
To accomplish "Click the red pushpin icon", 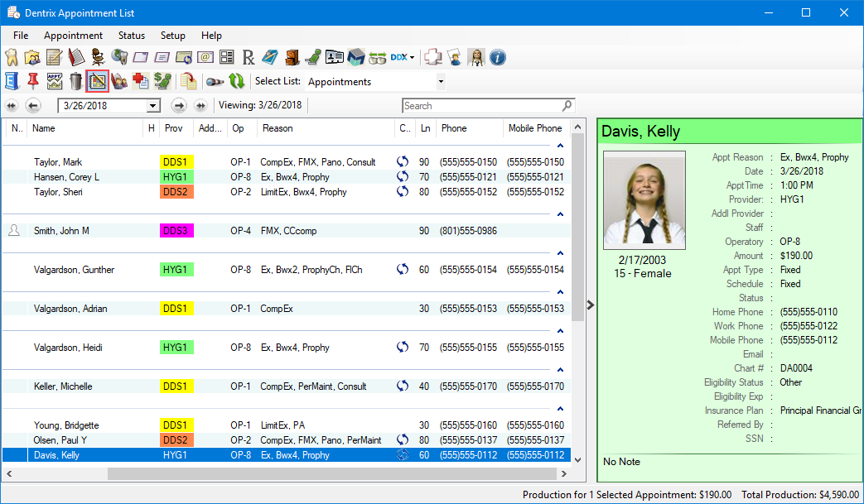I will pos(32,80).
